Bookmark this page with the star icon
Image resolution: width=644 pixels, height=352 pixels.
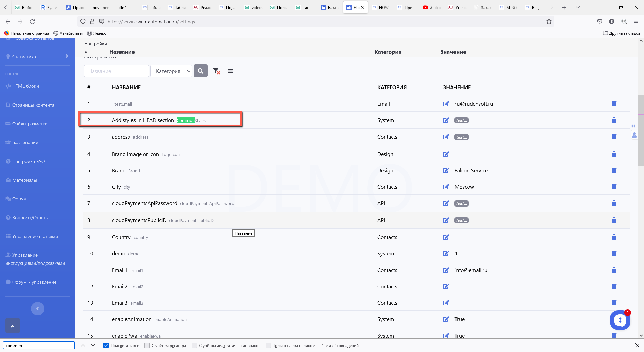pyautogui.click(x=549, y=22)
